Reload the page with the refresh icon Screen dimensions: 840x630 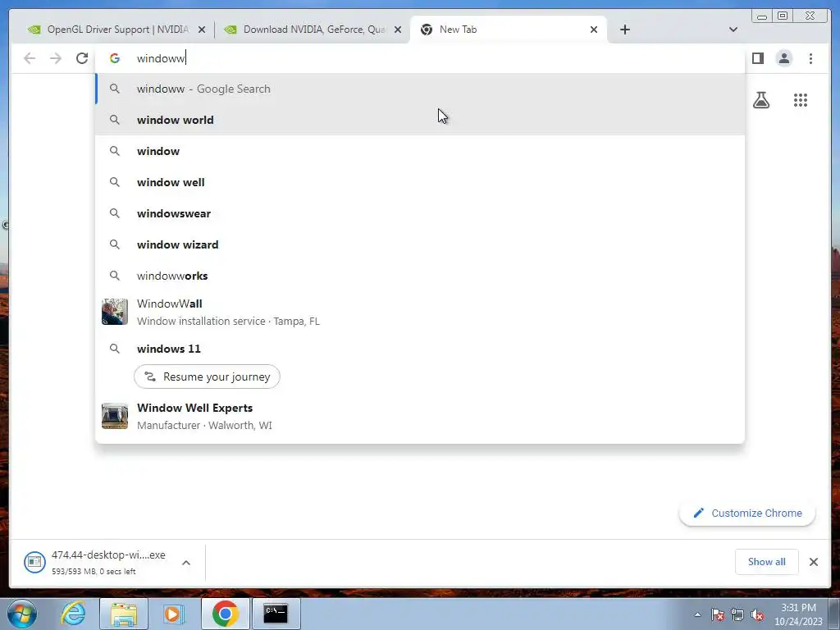point(82,58)
